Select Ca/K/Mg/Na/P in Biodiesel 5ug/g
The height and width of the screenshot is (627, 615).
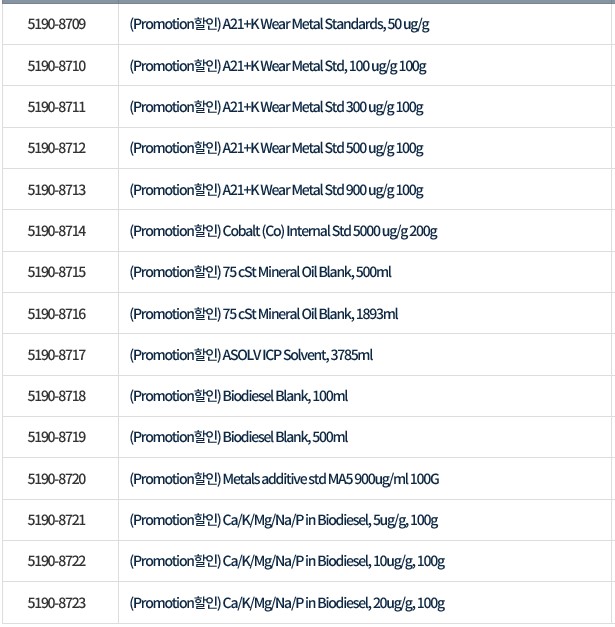click(x=284, y=520)
